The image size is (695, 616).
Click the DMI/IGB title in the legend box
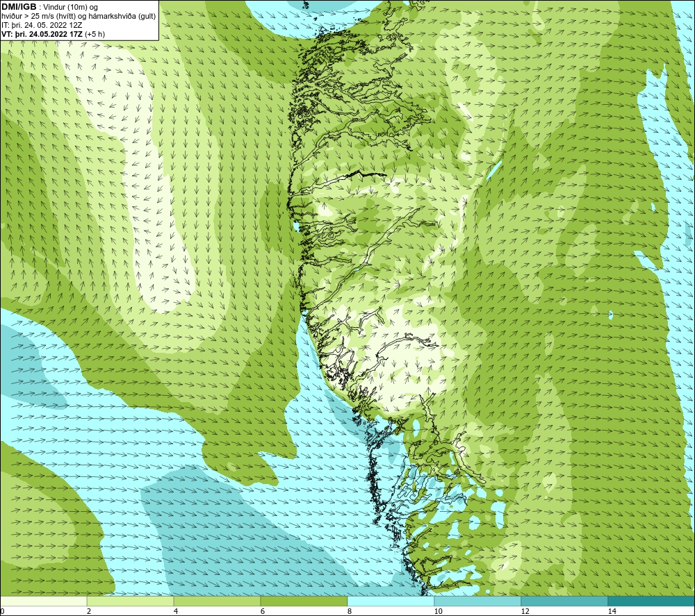pos(19,7)
